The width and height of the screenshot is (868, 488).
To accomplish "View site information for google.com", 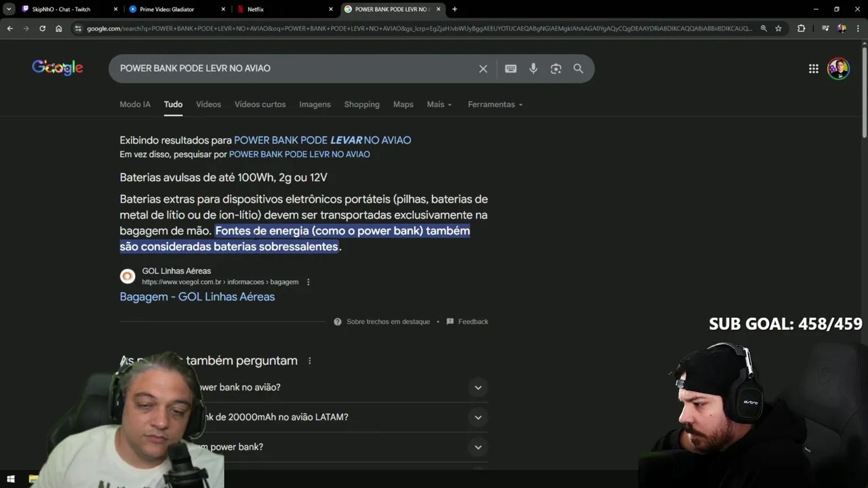I will pyautogui.click(x=78, y=28).
